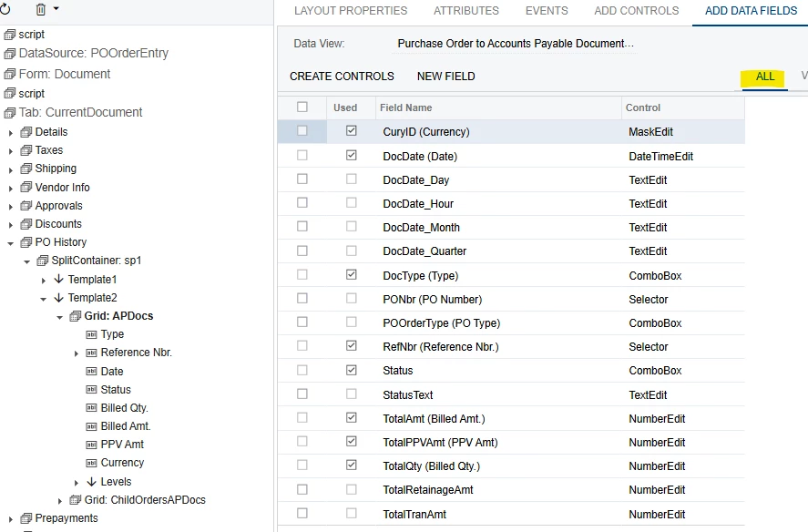Switch to the ATTRIBUTES tab
The image size is (808, 532).
click(x=465, y=11)
